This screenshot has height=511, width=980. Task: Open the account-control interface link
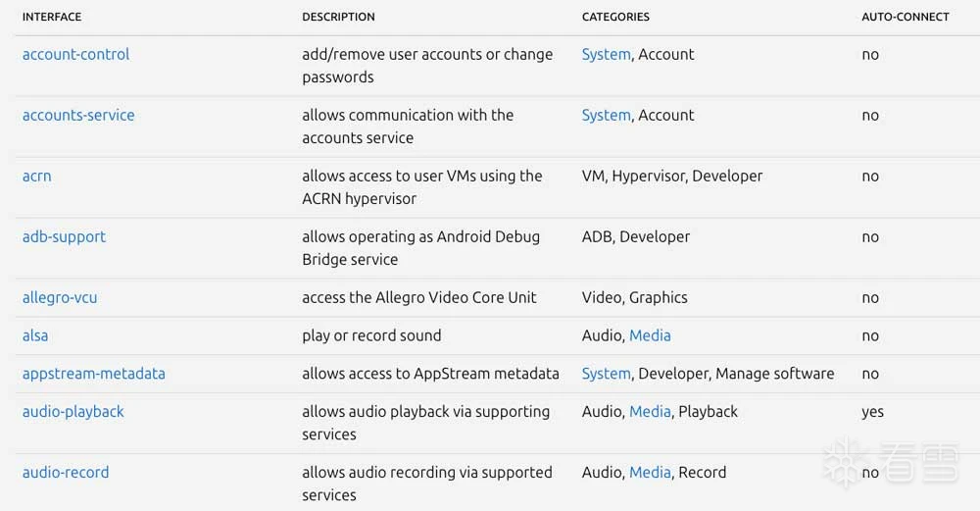(75, 55)
